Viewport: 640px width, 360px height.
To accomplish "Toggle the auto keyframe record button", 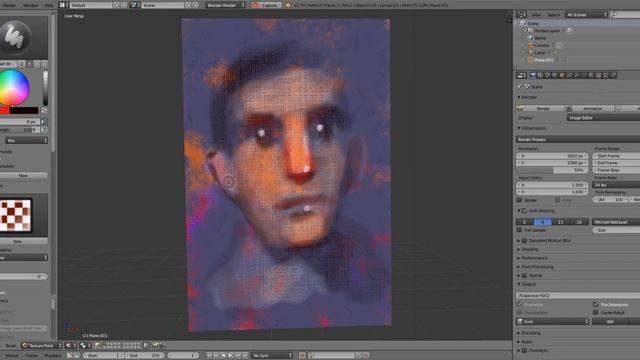I will [x=302, y=356].
